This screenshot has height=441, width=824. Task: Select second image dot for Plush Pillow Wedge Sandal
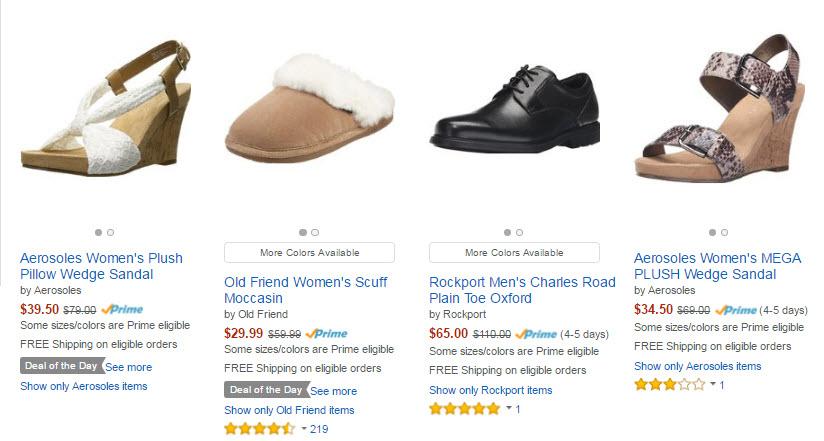click(110, 232)
